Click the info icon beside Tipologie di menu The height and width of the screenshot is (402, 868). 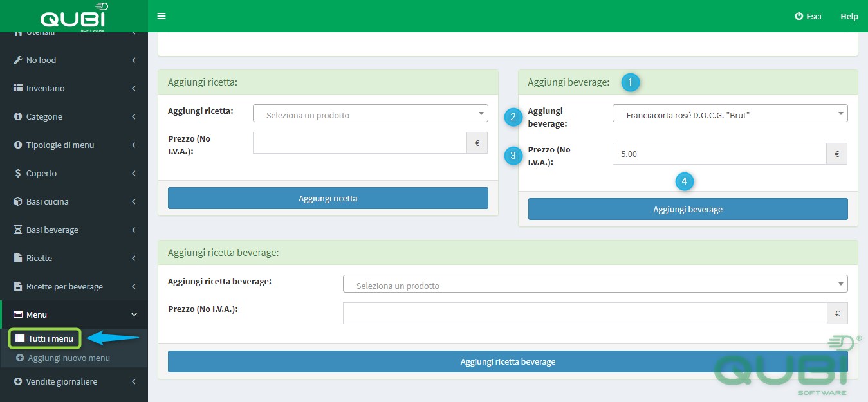18,145
